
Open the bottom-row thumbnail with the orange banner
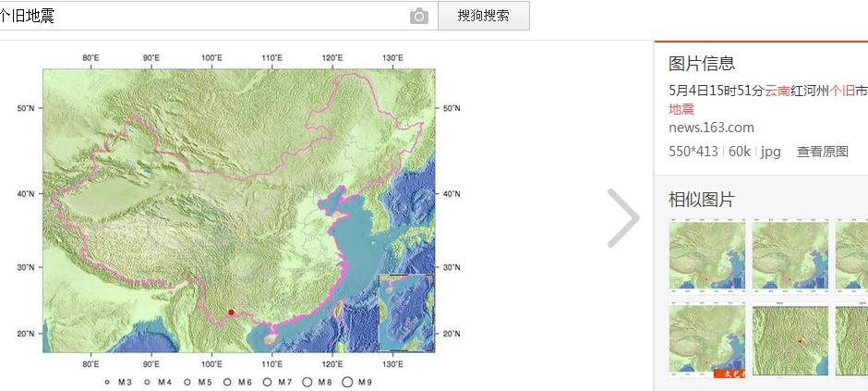tap(707, 340)
